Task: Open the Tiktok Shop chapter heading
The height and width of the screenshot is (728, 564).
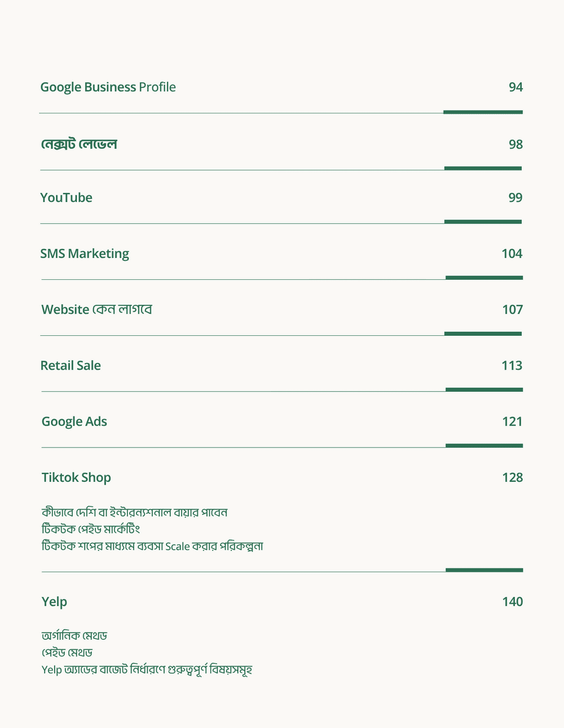Action: click(x=76, y=477)
